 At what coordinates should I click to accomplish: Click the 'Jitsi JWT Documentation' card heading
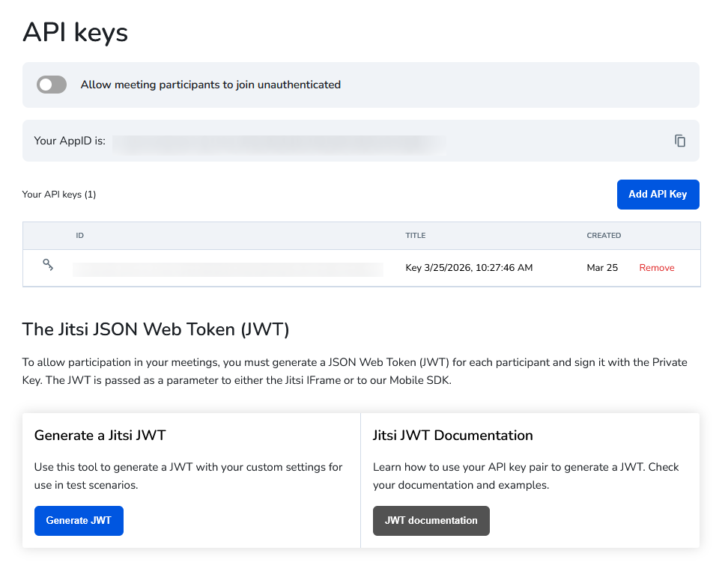[452, 436]
